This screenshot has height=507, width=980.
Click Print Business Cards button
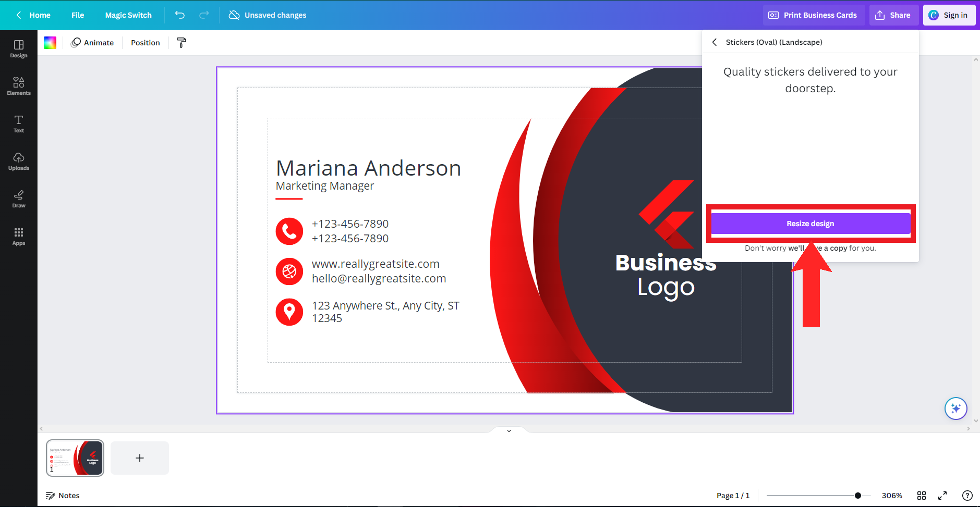(814, 15)
